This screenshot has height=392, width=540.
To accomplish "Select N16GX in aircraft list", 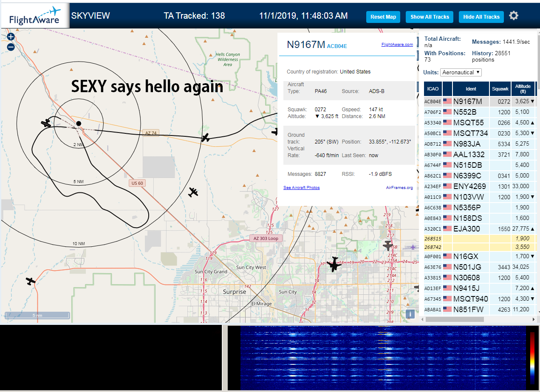I will pos(480,256).
